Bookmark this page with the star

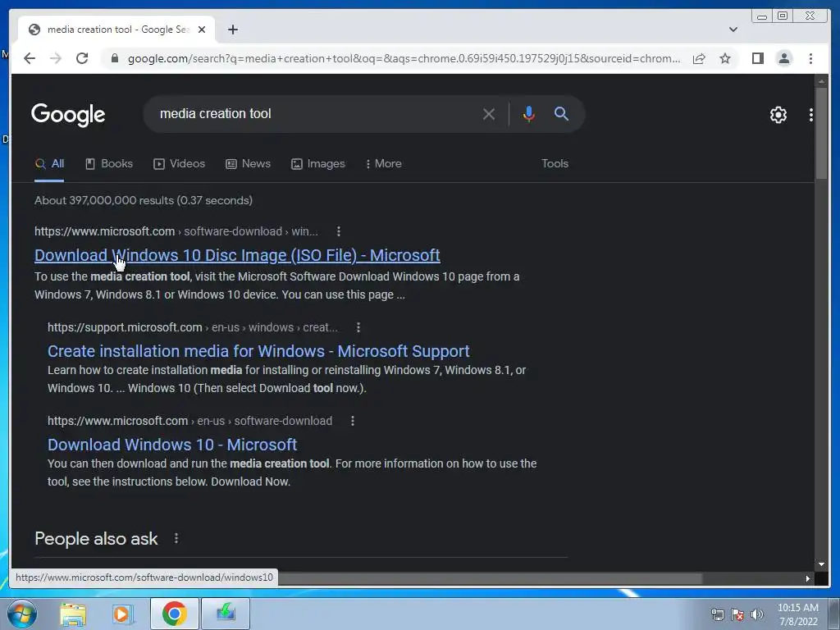click(725, 58)
